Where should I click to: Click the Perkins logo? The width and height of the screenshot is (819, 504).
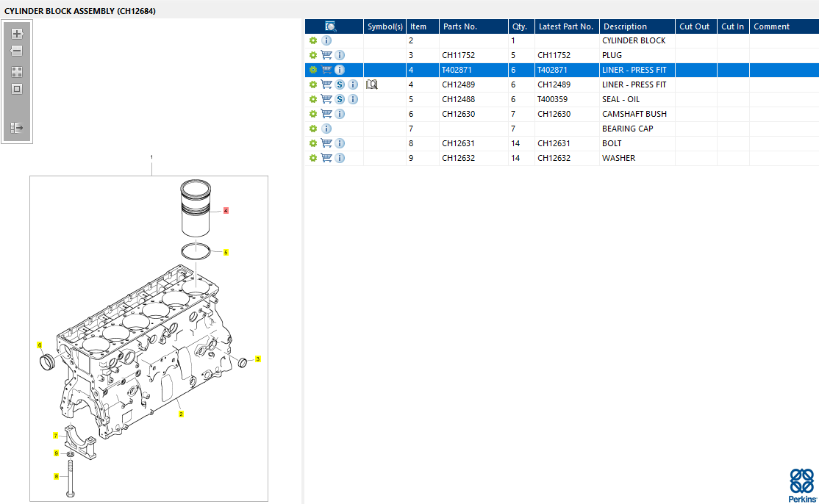pyautogui.click(x=802, y=485)
